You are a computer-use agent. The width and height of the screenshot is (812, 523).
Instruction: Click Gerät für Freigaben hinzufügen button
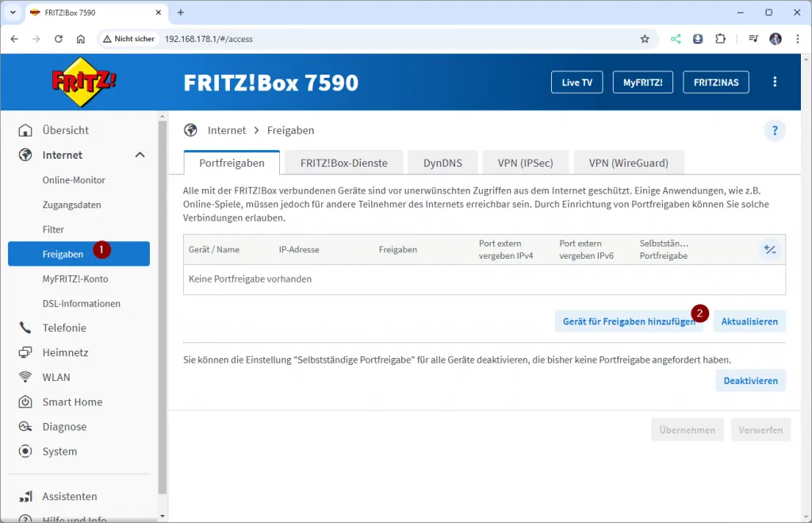(628, 321)
